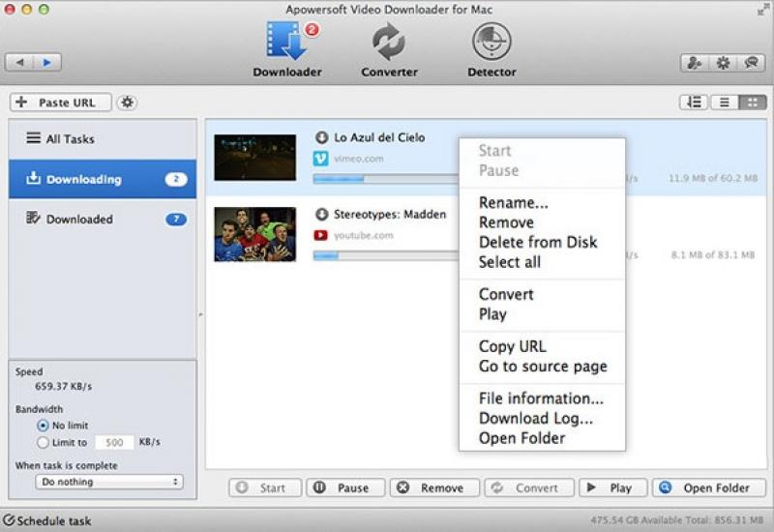Viewport: 774px width, 532px height.
Task: Switch to the Converter section
Action: coord(389,49)
